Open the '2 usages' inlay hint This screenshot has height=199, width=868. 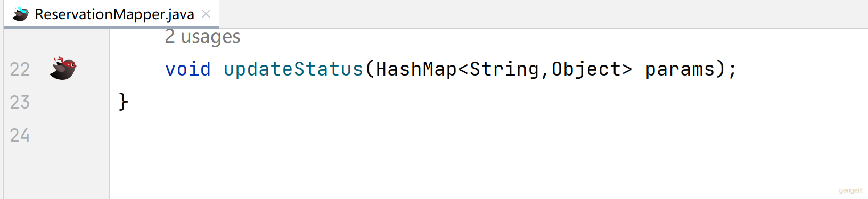[202, 36]
